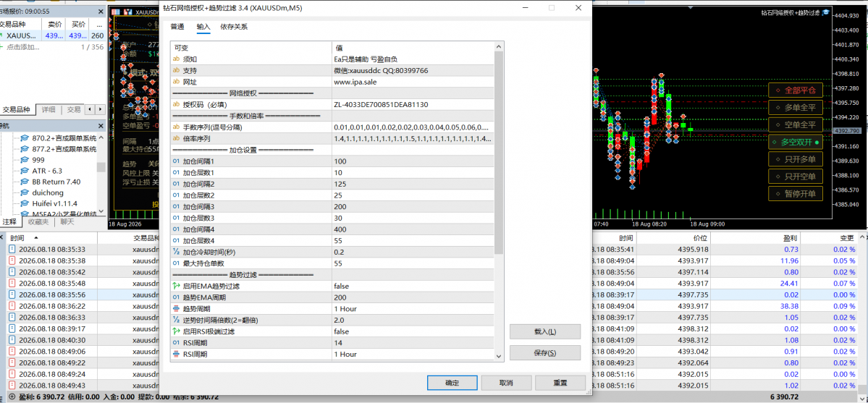Click the Navigator vertical scrollbar thumb

[101, 167]
